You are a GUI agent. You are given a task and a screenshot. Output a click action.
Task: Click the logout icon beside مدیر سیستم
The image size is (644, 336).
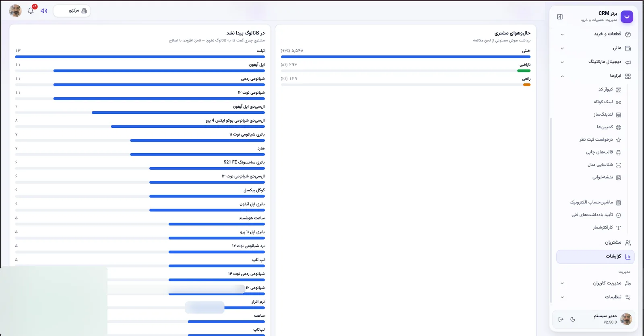coord(561,319)
